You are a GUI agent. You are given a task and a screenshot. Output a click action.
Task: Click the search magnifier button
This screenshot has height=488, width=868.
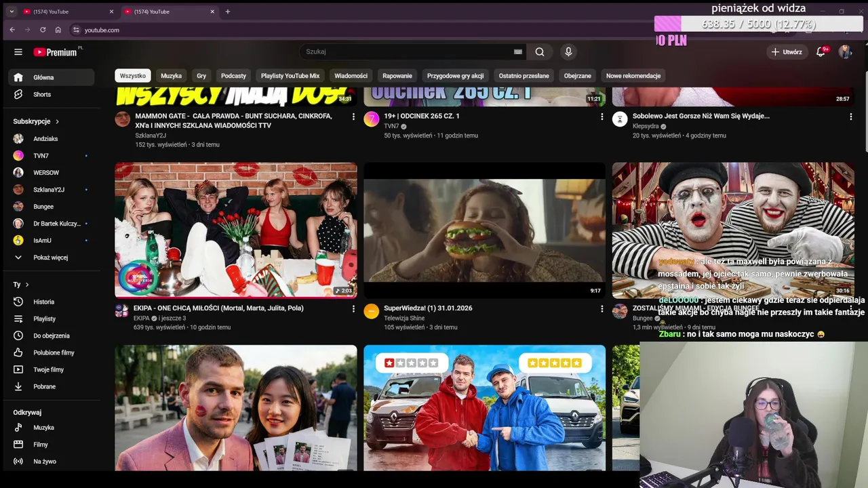[540, 52]
